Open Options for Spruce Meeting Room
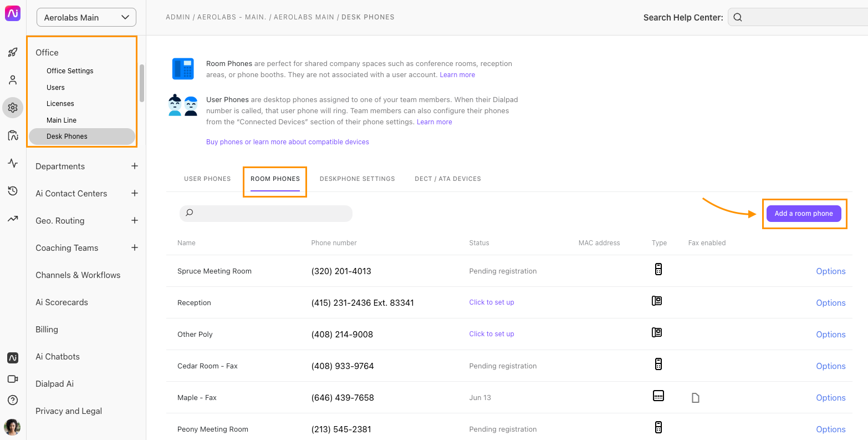This screenshot has width=868, height=440. (830, 271)
